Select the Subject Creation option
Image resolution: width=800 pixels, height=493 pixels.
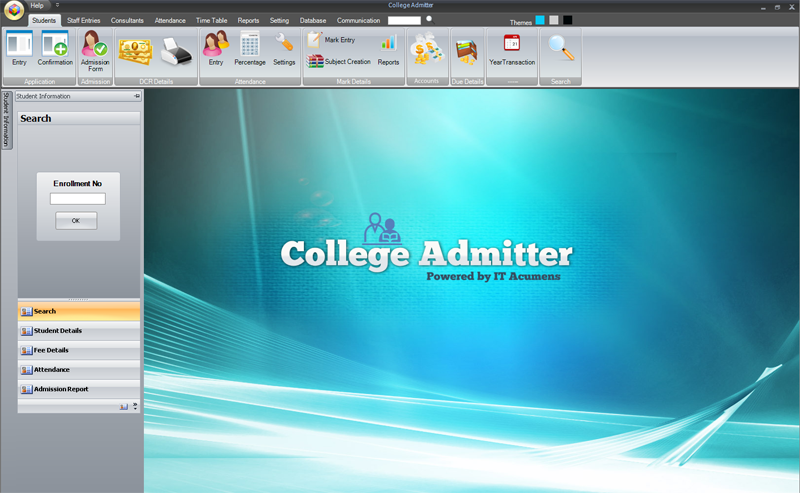tap(339, 61)
